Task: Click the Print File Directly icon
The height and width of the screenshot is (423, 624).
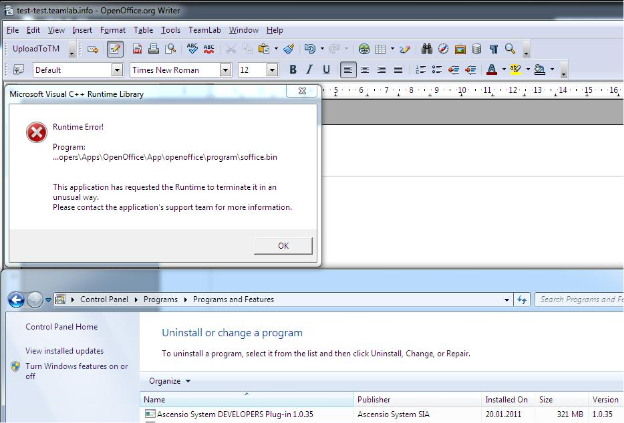Action: tap(154, 49)
